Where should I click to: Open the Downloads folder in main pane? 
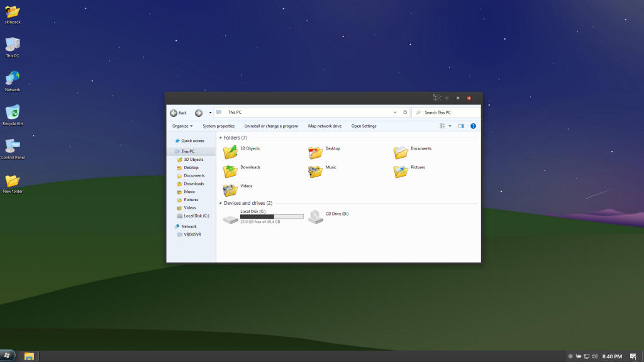[x=231, y=171]
